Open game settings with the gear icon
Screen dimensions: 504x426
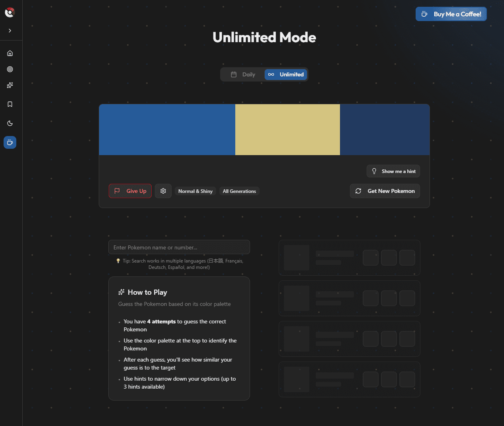[163, 191]
